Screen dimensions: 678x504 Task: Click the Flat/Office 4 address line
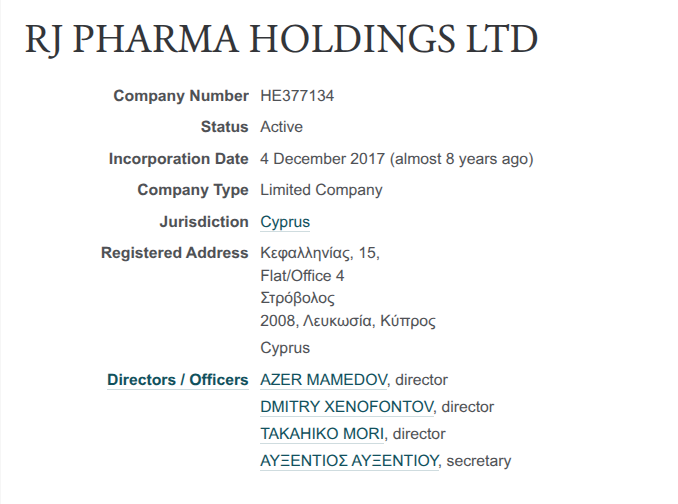click(302, 275)
